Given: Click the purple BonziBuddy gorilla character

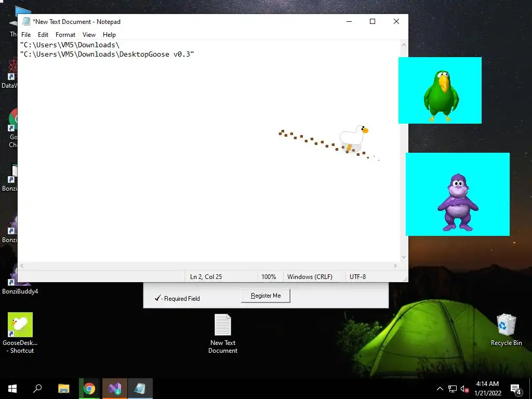Looking at the screenshot, I should point(458,202).
